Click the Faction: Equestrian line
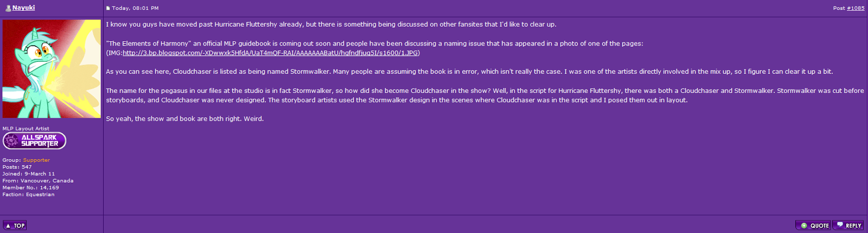 click(28, 194)
